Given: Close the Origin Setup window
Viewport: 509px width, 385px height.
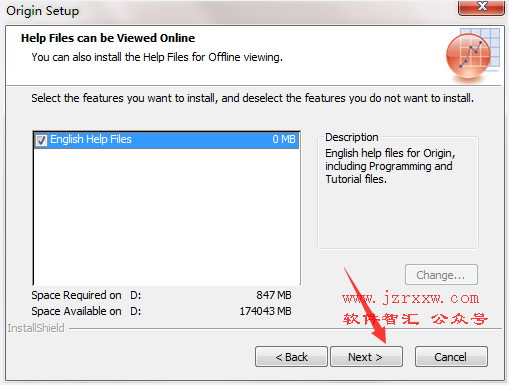Looking at the screenshot, I should click(481, 7).
